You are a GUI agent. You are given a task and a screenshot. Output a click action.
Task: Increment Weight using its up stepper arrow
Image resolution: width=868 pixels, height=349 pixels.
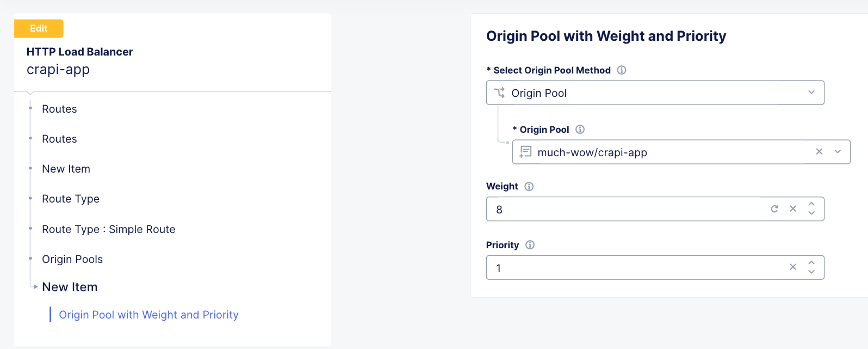[811, 205]
